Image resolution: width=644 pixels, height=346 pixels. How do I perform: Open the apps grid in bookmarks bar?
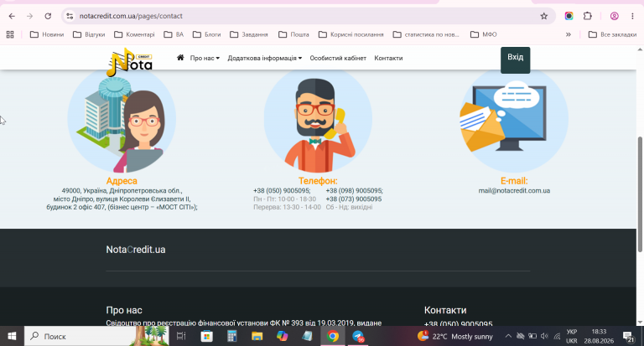click(10, 34)
